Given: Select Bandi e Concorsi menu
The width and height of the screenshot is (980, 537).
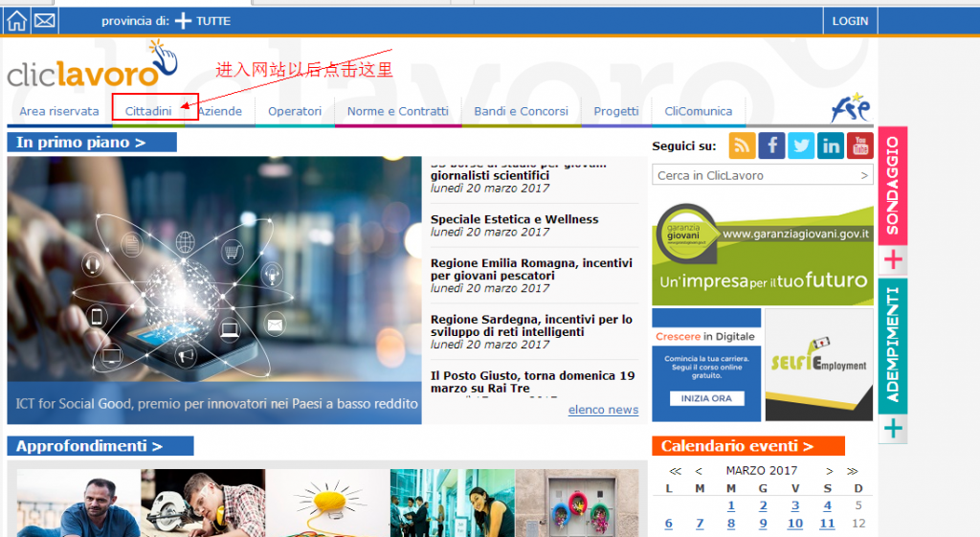Looking at the screenshot, I should [521, 111].
